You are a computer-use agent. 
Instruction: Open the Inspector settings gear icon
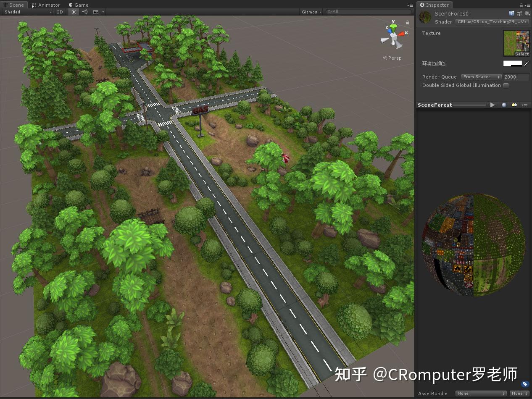click(x=527, y=13)
